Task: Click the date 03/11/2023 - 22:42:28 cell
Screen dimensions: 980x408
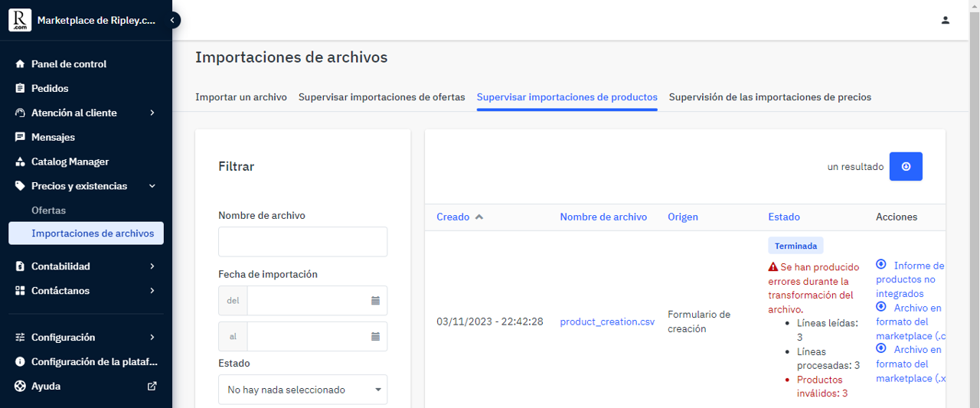Action: (490, 322)
